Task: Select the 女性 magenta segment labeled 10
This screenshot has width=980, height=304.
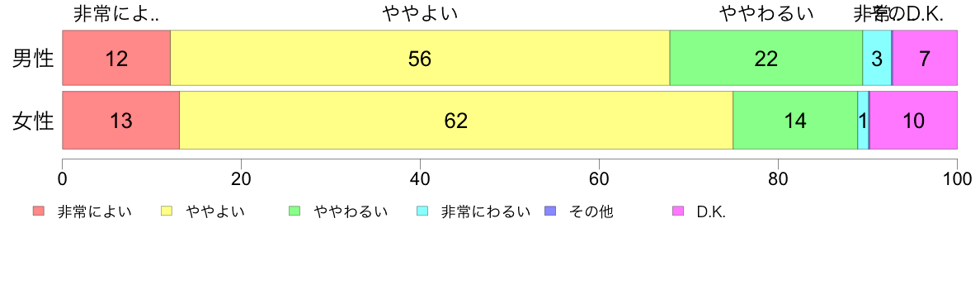Action: point(914,120)
